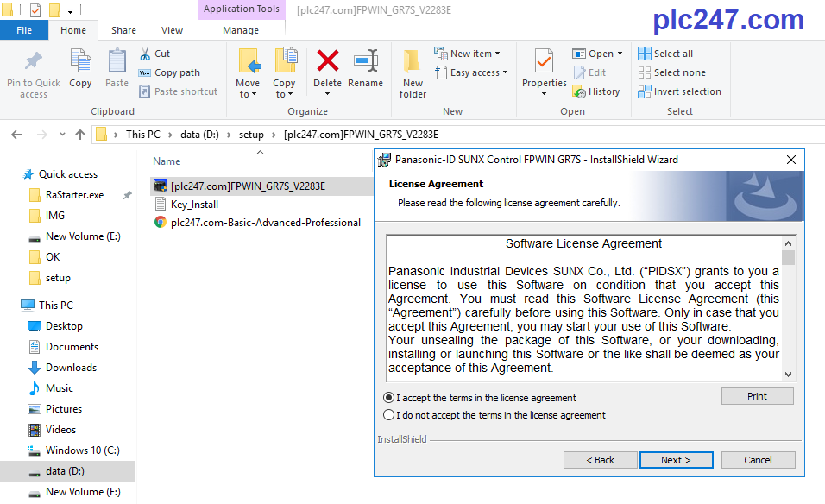Click the Select all icon
Image resolution: width=825 pixels, height=504 pixels.
(645, 54)
